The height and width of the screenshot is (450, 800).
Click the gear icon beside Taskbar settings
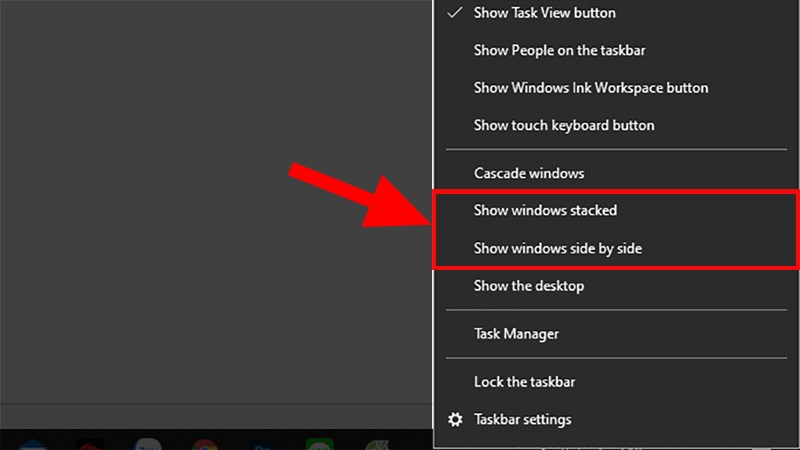[x=455, y=419]
